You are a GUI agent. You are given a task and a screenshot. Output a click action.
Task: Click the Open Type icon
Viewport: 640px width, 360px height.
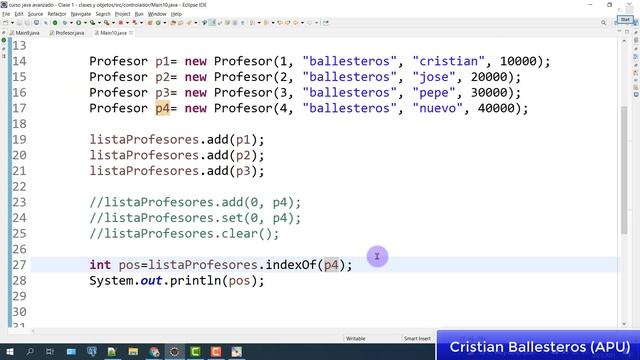(x=172, y=23)
